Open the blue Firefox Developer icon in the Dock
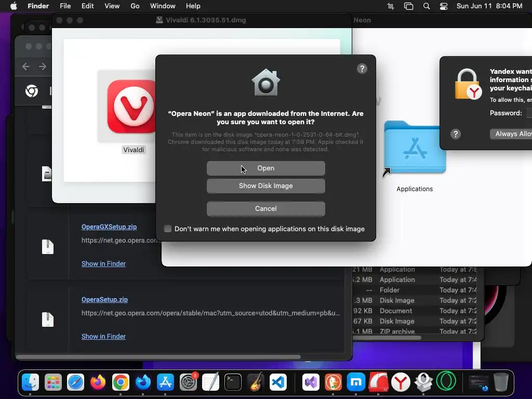Image resolution: width=532 pixels, height=399 pixels. tap(143, 382)
